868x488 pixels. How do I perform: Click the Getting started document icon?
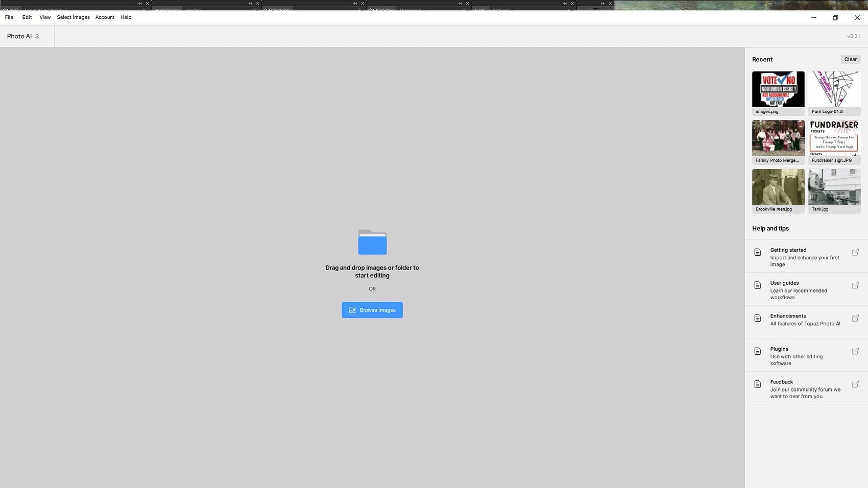pyautogui.click(x=758, y=252)
